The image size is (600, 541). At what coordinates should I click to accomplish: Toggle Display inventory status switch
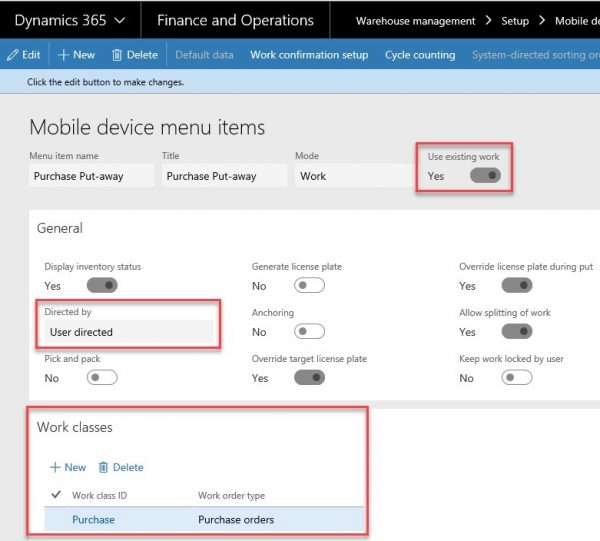102,285
